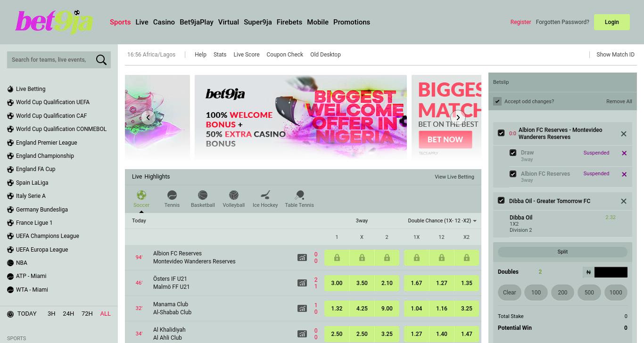Uncheck Dibba Oil - Greater Tomorrow FC checkbox

tap(501, 201)
